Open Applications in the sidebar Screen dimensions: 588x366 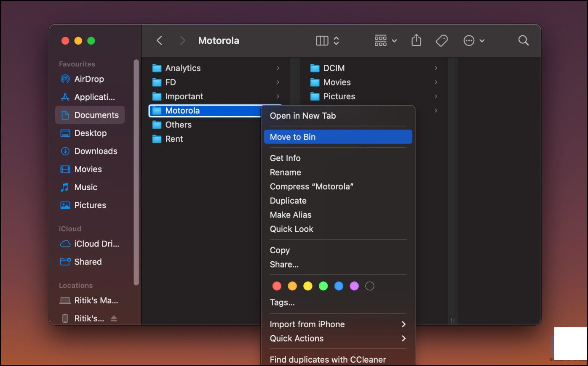[90, 97]
